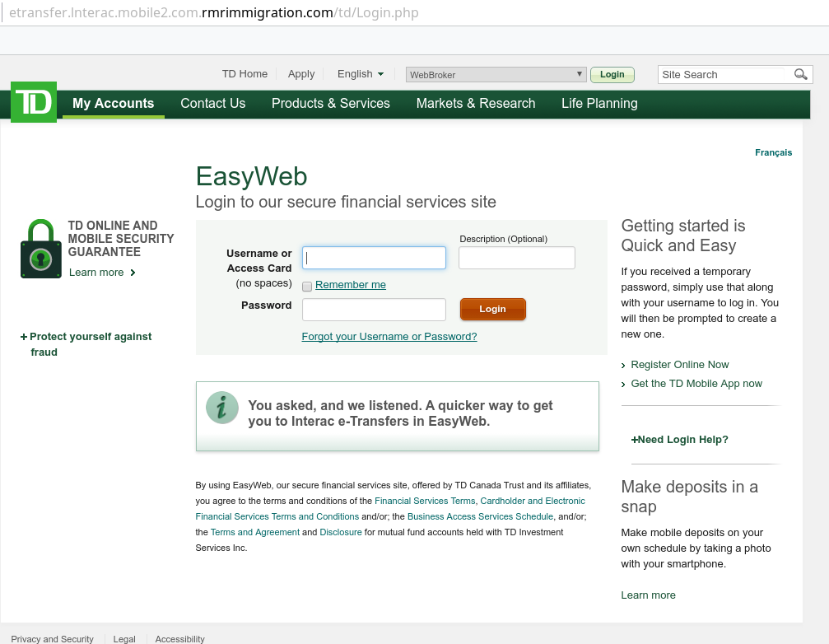Click the green info icon in the notice box
The image size is (829, 644).
pos(222,408)
